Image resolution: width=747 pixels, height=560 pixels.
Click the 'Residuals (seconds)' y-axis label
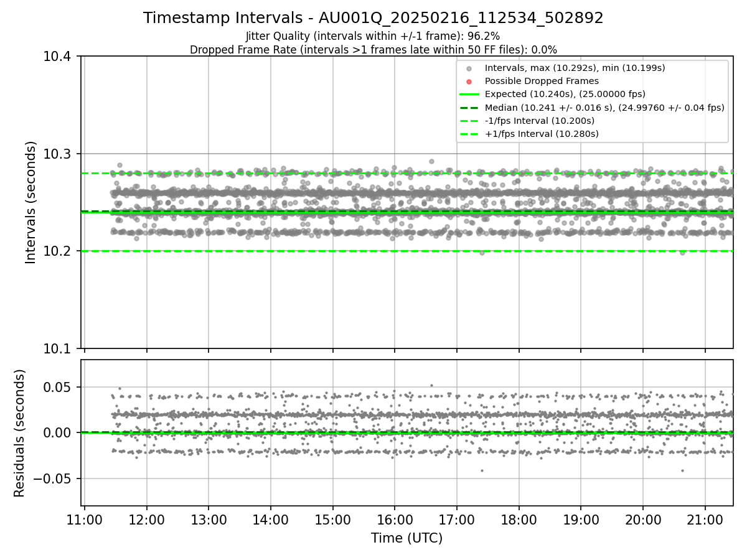click(20, 433)
